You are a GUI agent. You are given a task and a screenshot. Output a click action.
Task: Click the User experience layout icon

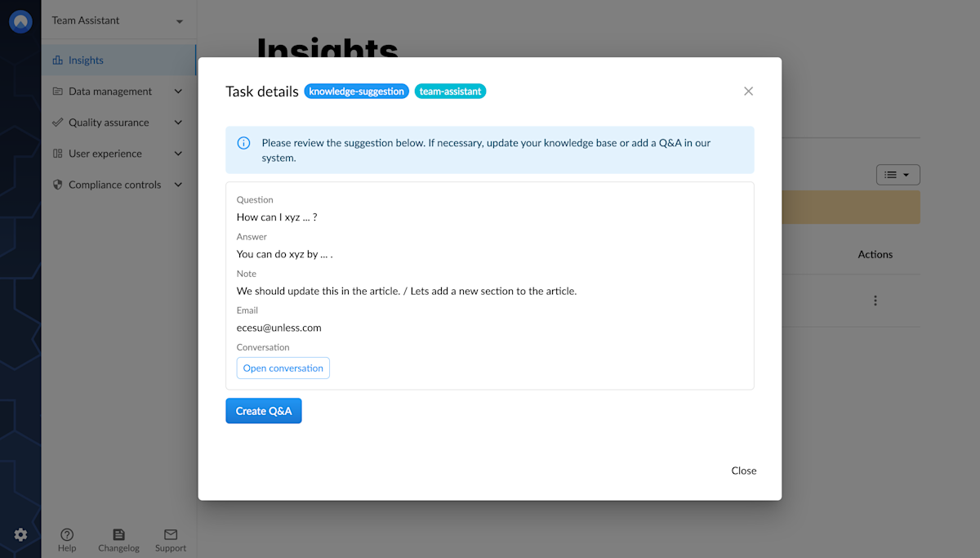pos(57,153)
